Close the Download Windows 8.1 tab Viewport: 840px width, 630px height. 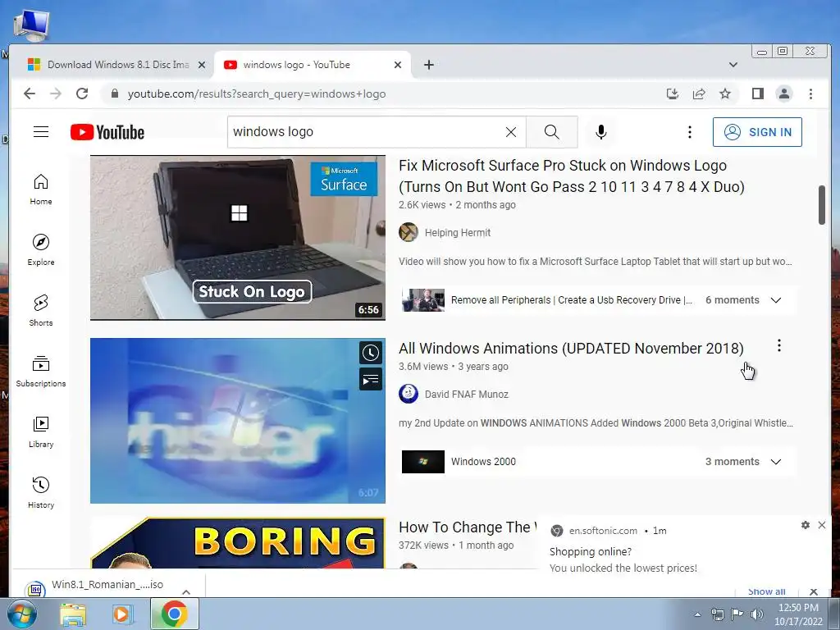[x=202, y=65]
